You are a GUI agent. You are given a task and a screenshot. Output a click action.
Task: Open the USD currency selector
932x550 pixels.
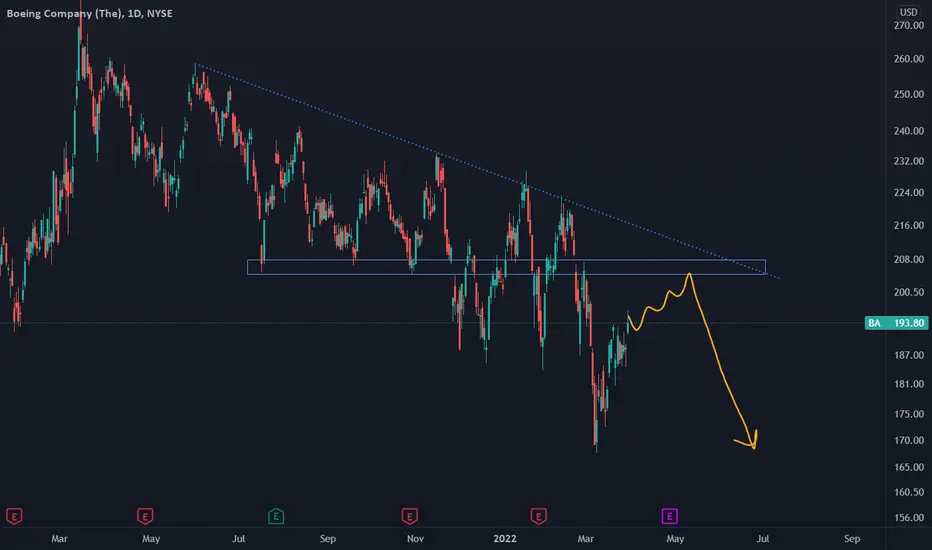tap(908, 12)
